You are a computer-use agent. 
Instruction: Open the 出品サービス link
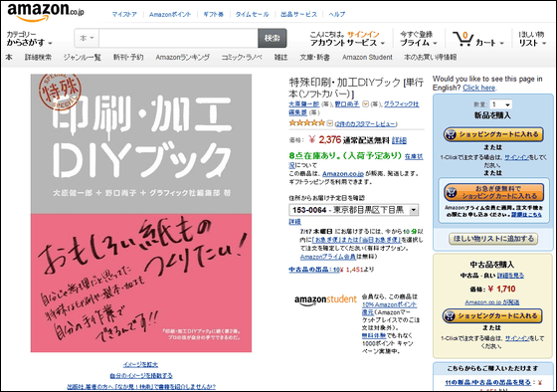point(298,14)
